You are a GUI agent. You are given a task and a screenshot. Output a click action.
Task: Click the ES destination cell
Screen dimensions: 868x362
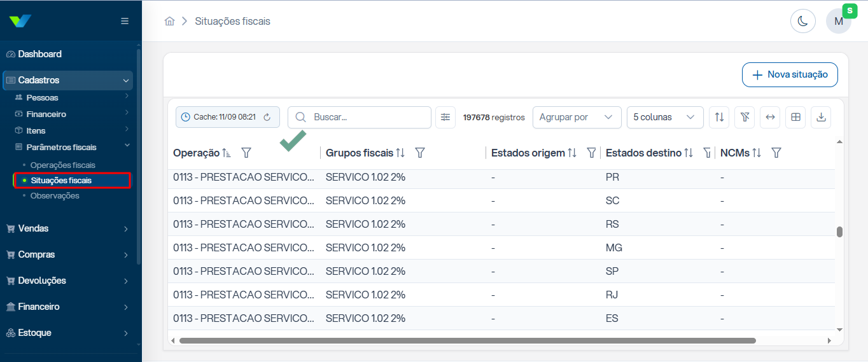pos(612,318)
